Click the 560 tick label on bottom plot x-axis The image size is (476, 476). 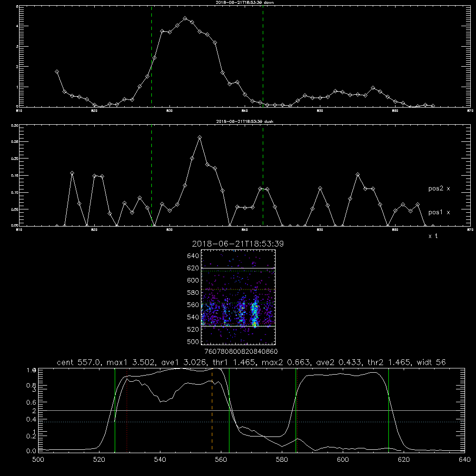tap(221, 460)
